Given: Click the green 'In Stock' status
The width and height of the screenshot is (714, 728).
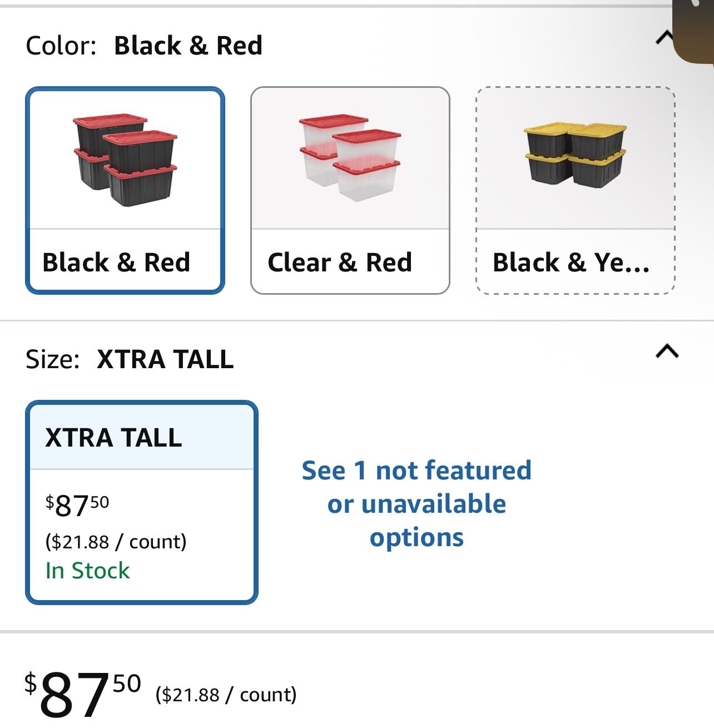Looking at the screenshot, I should click(87, 571).
